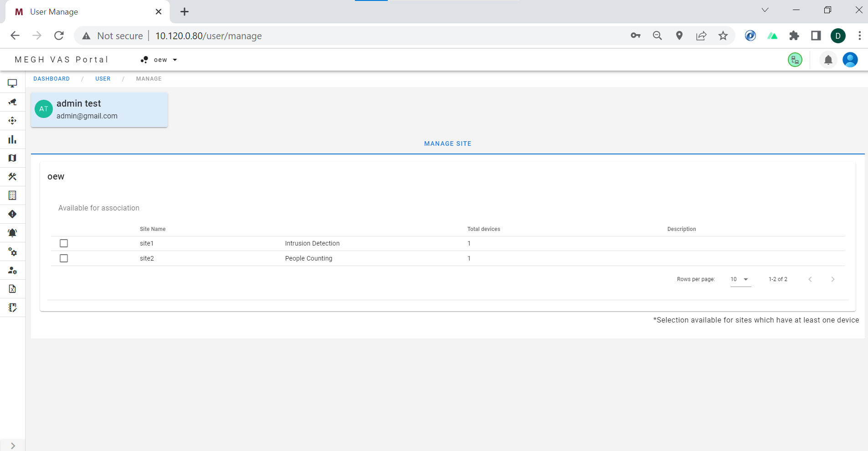
Task: Click the network status icon beside notifications
Action: 795,60
